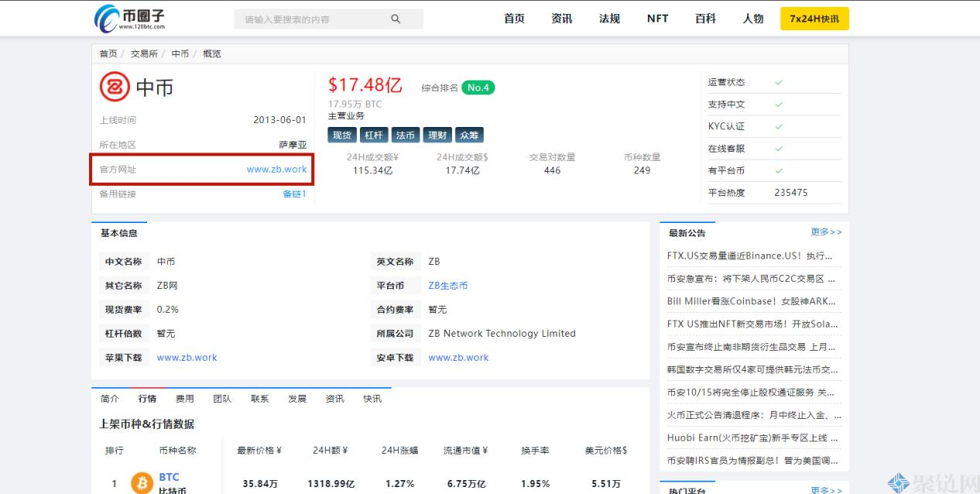Click the 支持中文 green checkmark
Screen dimensions: 980x494
[779, 105]
